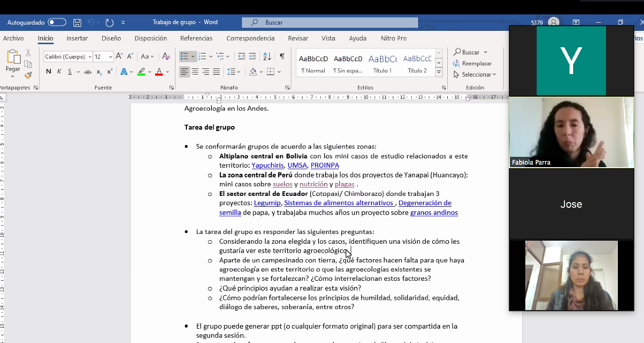Viewport: 644px width, 343px height.
Task: Expand the font size 12 dropdown
Action: (110, 57)
